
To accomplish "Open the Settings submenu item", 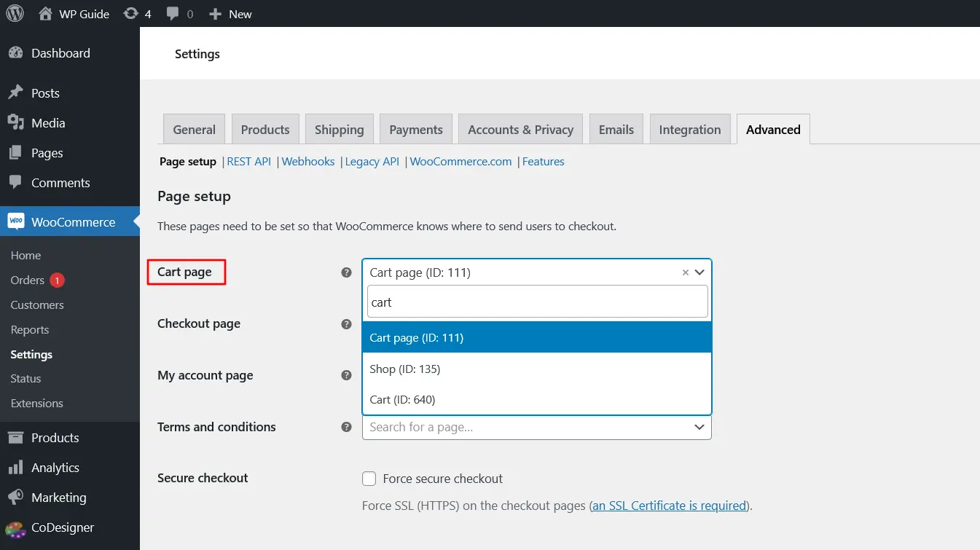I will 31,355.
